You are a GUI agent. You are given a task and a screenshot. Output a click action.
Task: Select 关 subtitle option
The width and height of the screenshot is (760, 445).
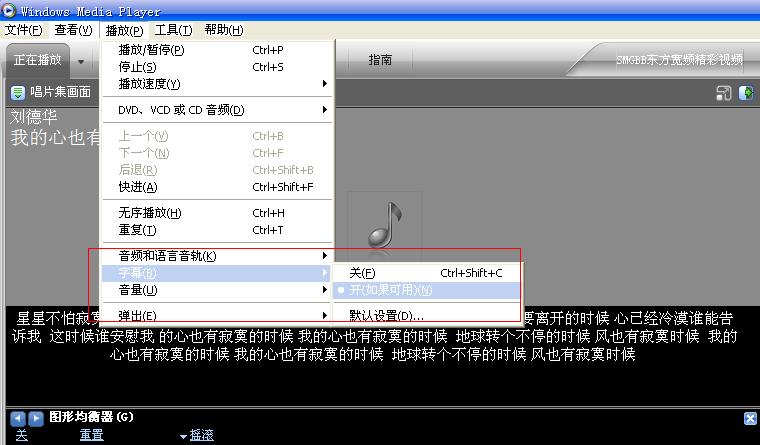pos(426,273)
